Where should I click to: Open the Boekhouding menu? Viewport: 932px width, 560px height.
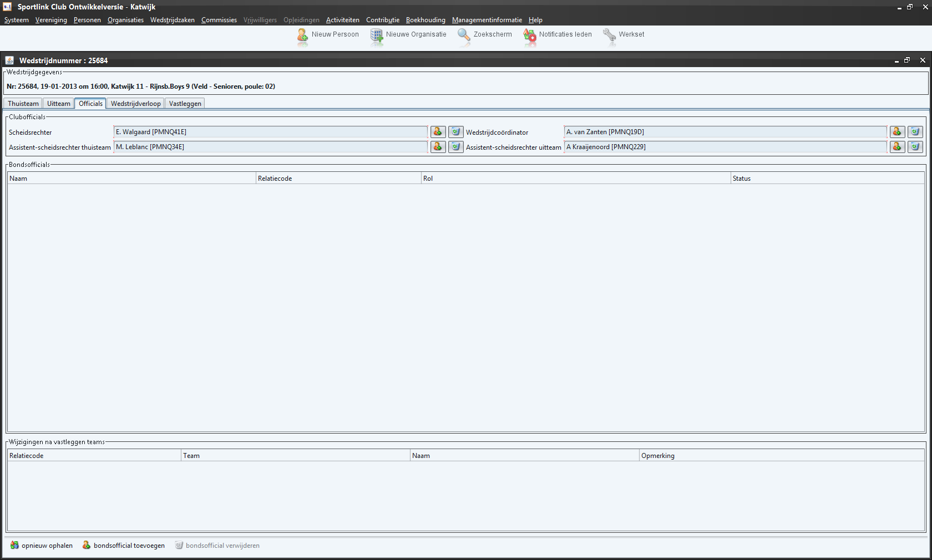pyautogui.click(x=426, y=20)
